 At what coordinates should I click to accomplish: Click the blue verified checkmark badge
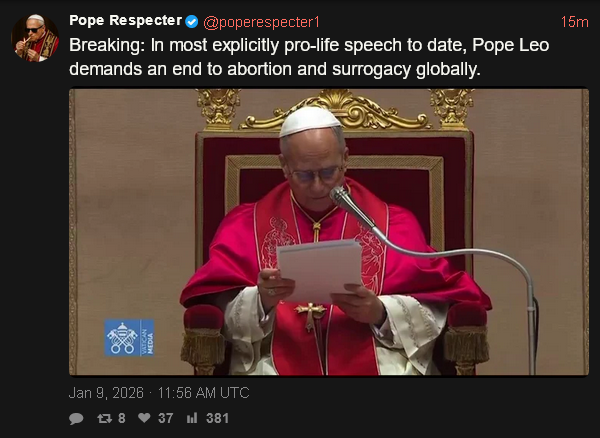click(192, 22)
